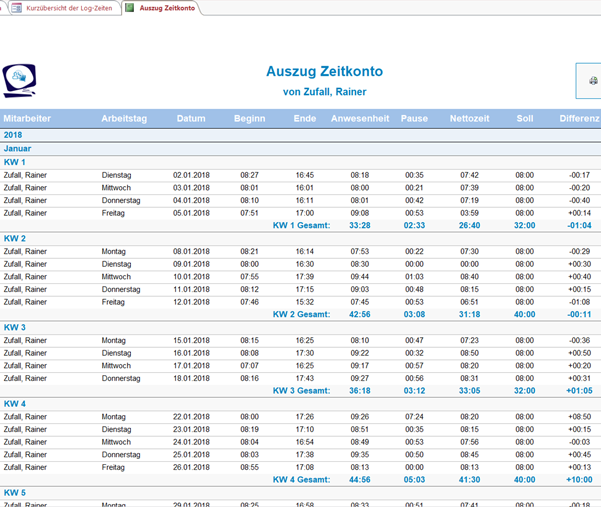This screenshot has width=601, height=507.
Task: Click date 15.01.2018
Action: 191,340
